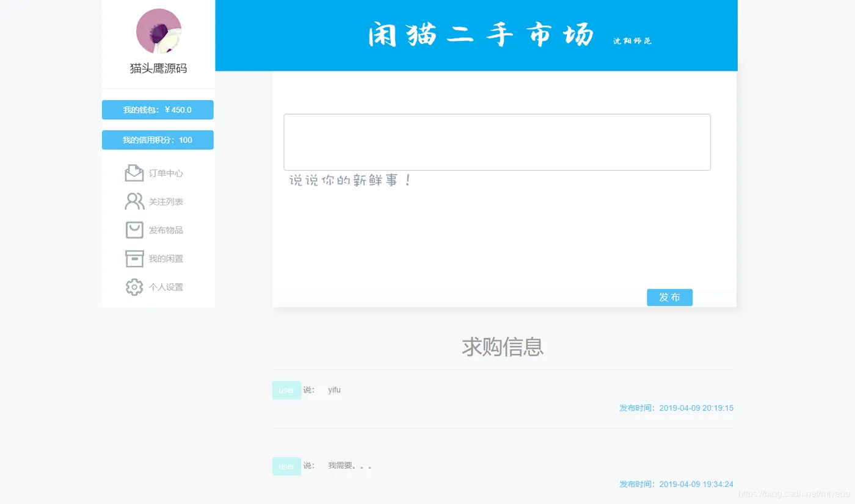Open 个人设置 menu item
The height and width of the screenshot is (504, 855).
166,287
